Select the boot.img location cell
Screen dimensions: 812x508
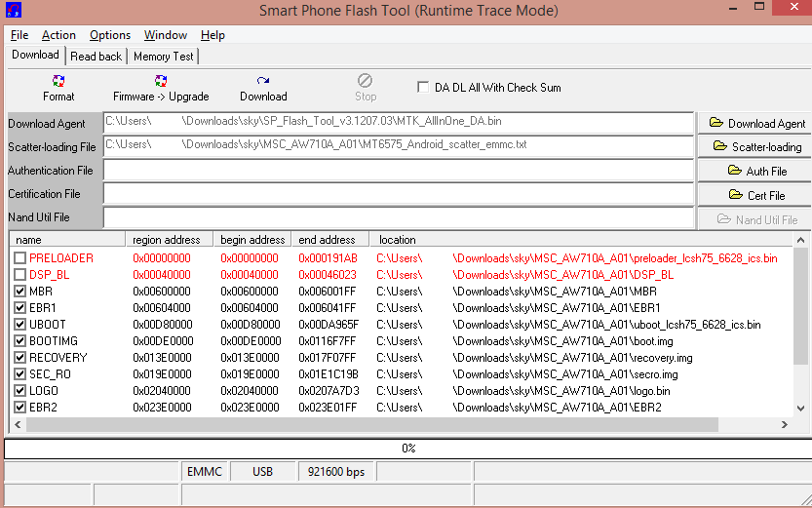point(524,341)
